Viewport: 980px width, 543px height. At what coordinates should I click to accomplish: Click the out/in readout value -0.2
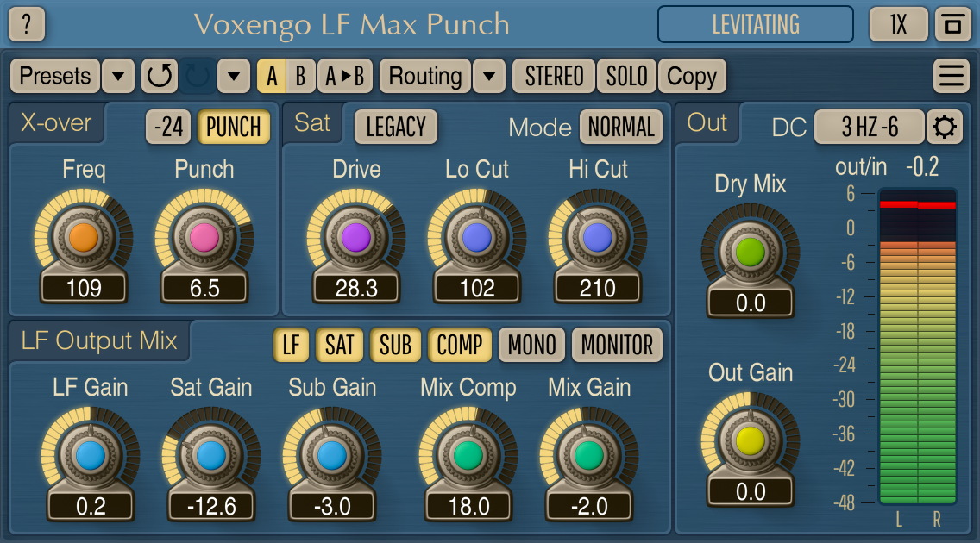pos(922,166)
